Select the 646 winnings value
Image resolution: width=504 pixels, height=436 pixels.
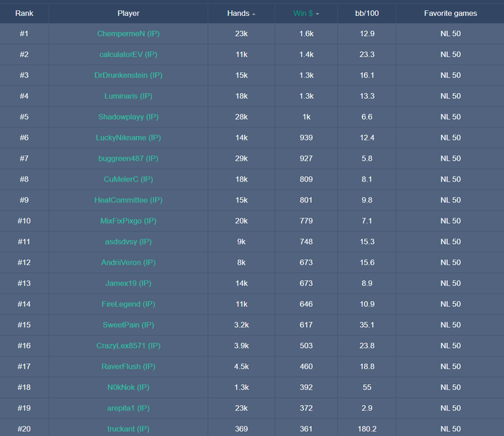pyautogui.click(x=306, y=304)
